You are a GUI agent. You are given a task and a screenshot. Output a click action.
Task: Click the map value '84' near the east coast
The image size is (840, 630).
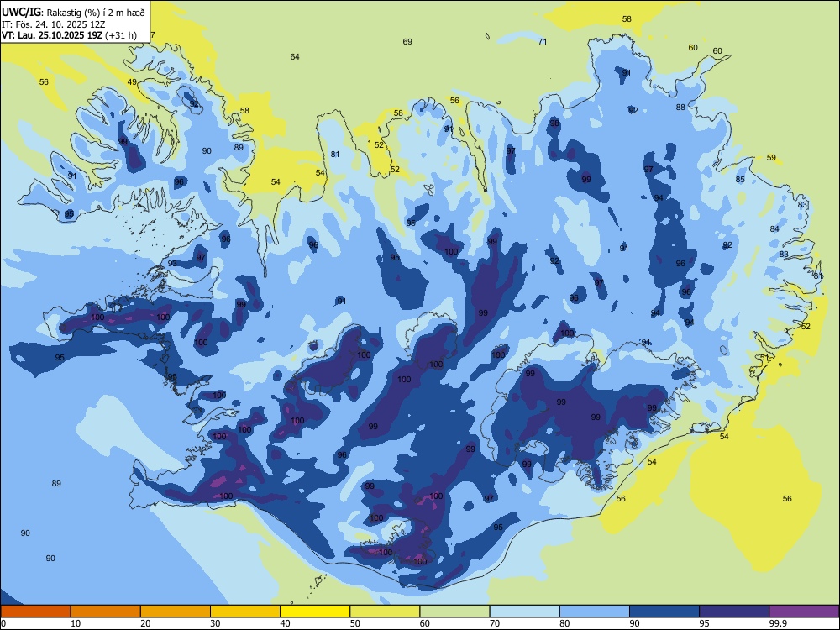[x=774, y=229]
